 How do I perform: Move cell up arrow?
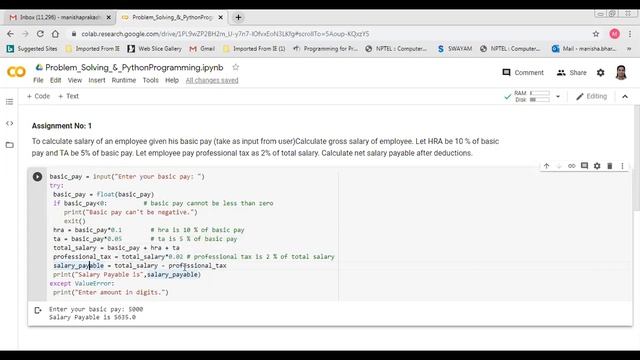[x=546, y=166]
